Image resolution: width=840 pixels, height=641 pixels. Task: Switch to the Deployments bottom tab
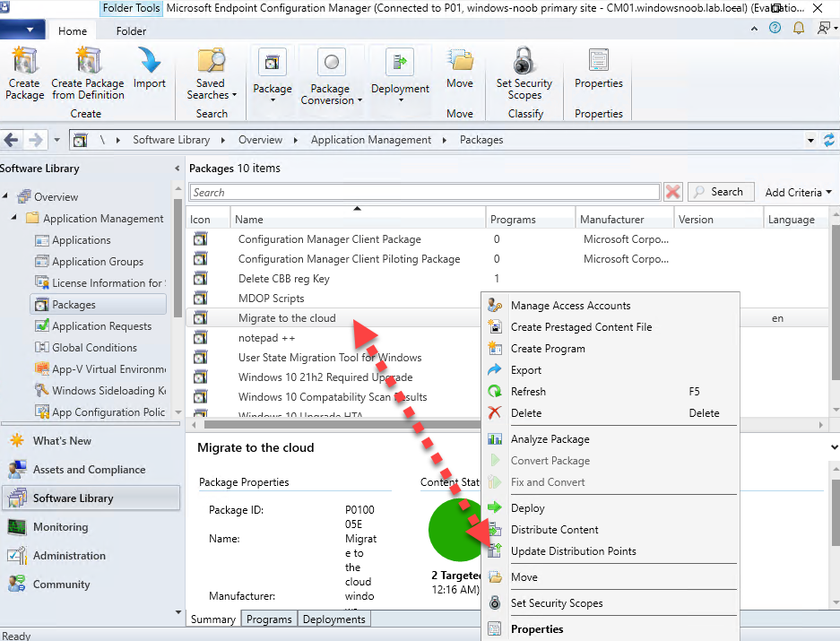tap(333, 619)
